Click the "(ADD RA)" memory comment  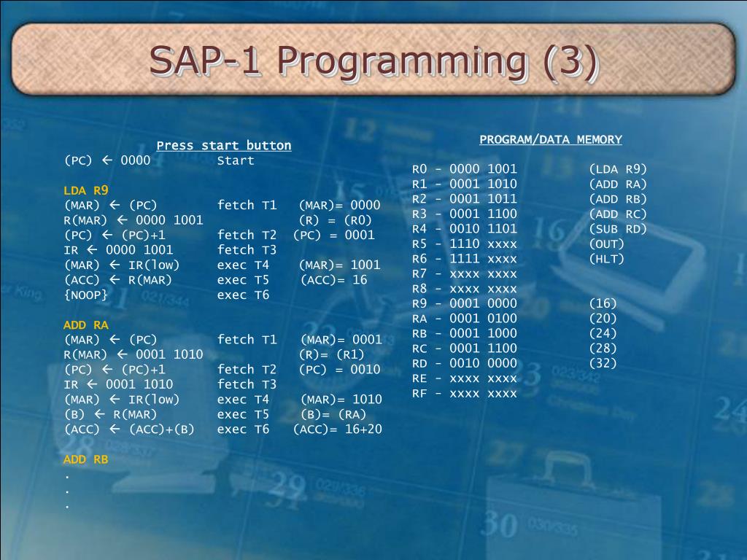618,184
